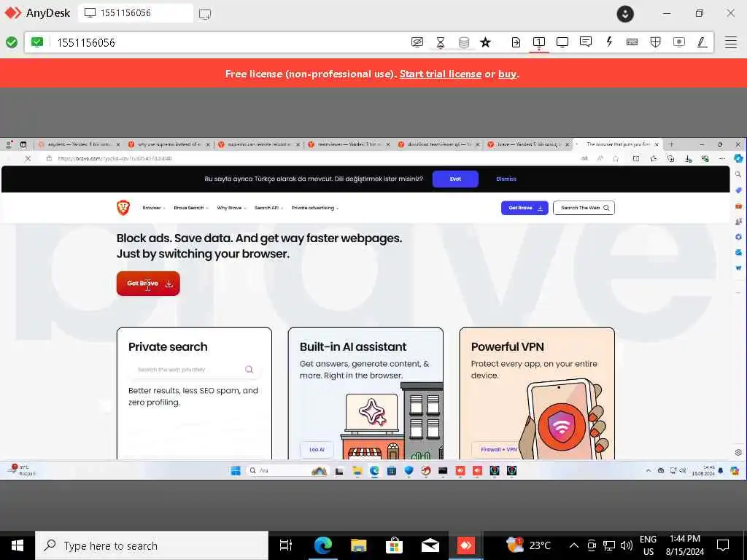This screenshot has height=560, width=747.
Task: Expand the Private advertising nav dropdown
Action: pyautogui.click(x=315, y=208)
